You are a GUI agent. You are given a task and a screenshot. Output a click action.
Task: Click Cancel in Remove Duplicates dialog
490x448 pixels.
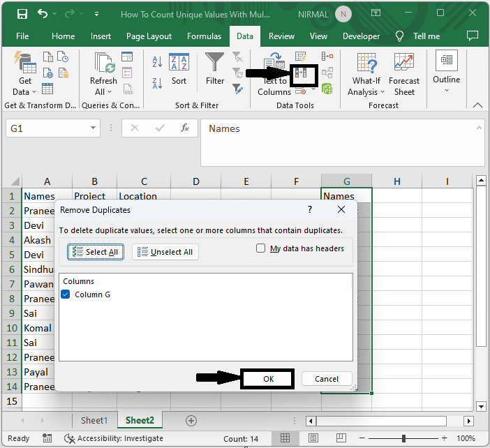tap(327, 379)
